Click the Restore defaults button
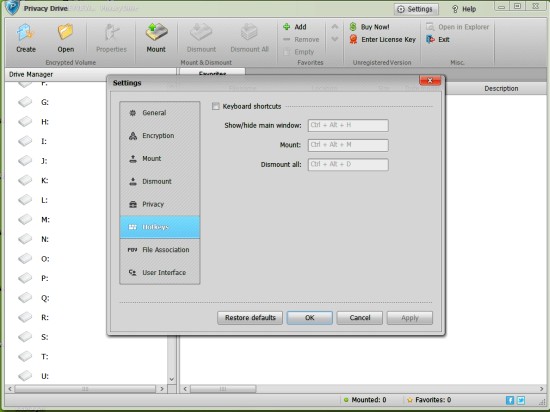 (250, 318)
